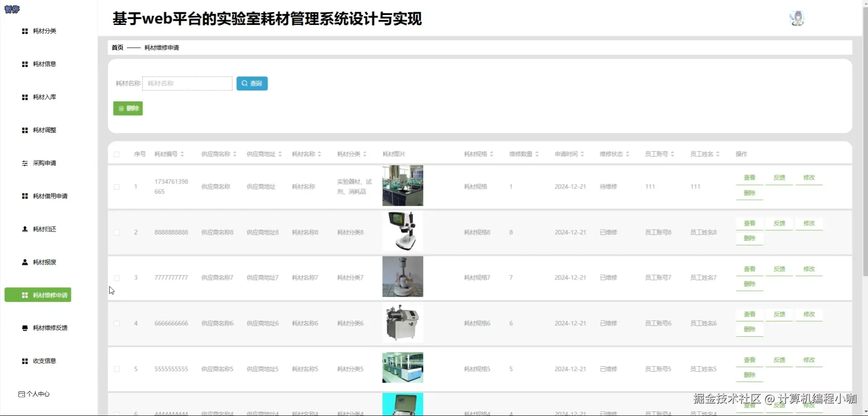Sort by 维修数量 column arrows
Viewport: 868px width, 416px height.
coord(537,155)
